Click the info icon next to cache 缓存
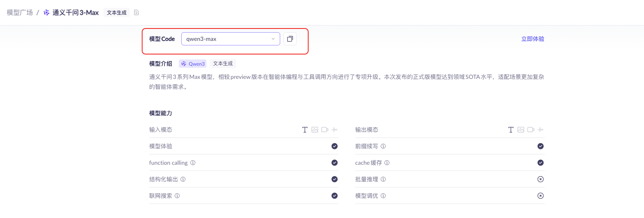644x218 pixels. pos(387,163)
